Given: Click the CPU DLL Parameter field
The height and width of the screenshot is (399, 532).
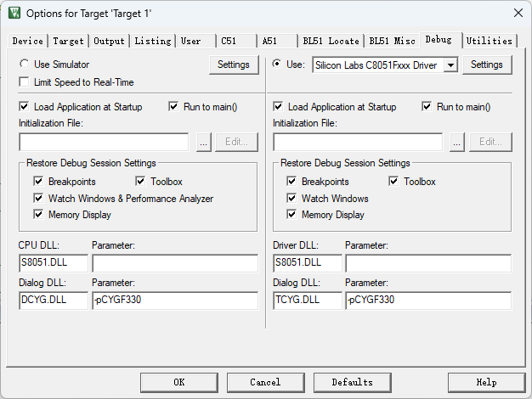Looking at the screenshot, I should (175, 263).
